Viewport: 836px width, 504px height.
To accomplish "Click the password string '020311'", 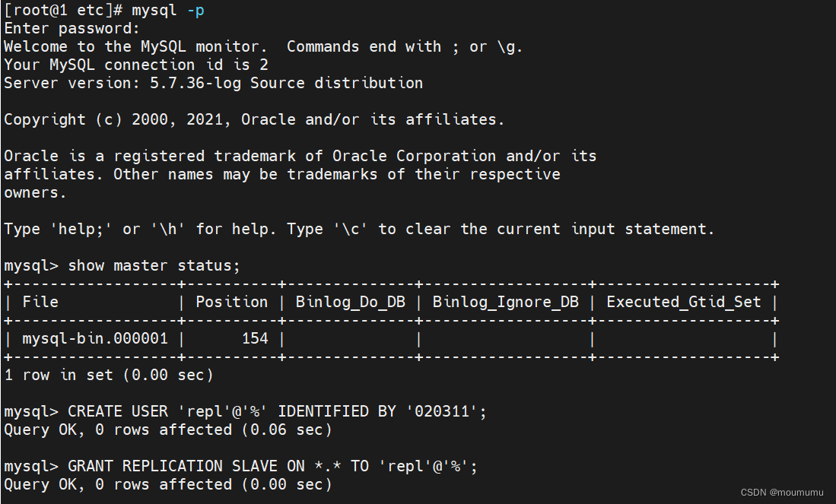I will click(x=445, y=411).
